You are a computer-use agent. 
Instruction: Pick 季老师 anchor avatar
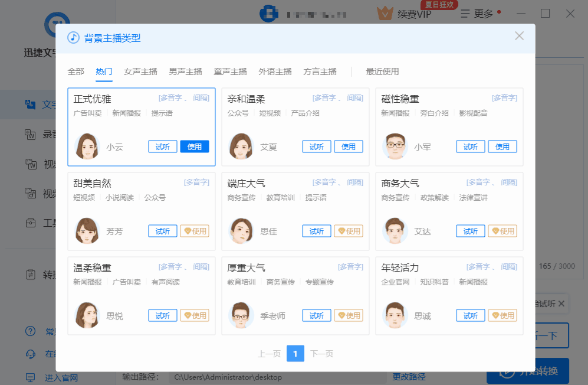click(241, 315)
